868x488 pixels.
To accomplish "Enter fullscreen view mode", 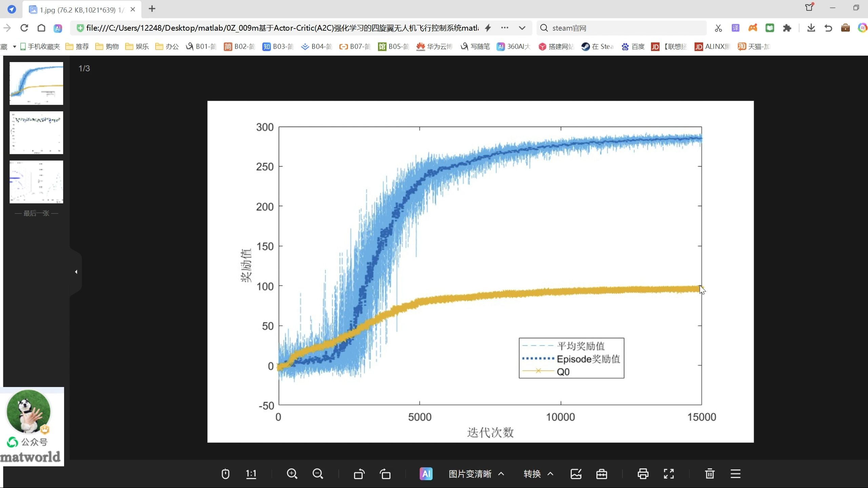I will coord(669,474).
